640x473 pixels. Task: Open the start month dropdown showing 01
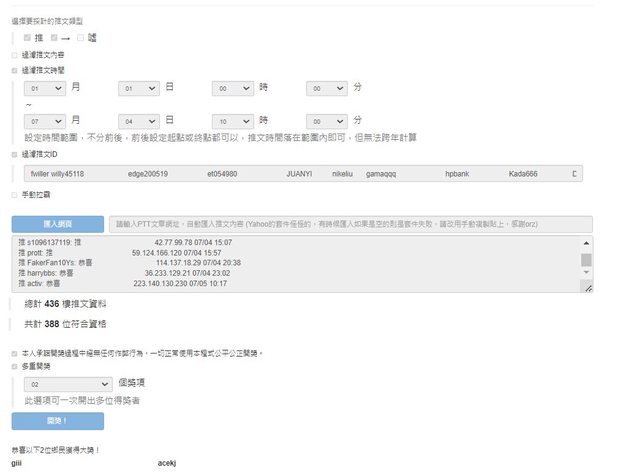pyautogui.click(x=46, y=88)
